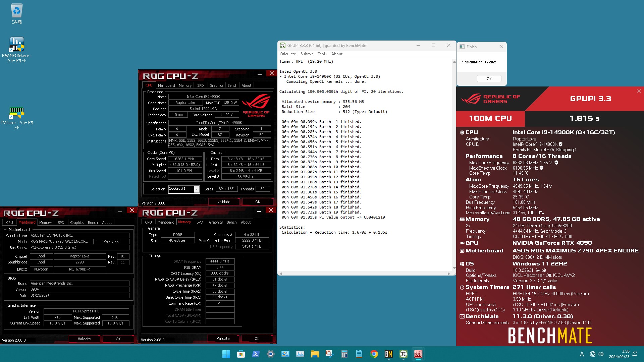
Task: Open the Windows Start menu
Action: (x=226, y=354)
